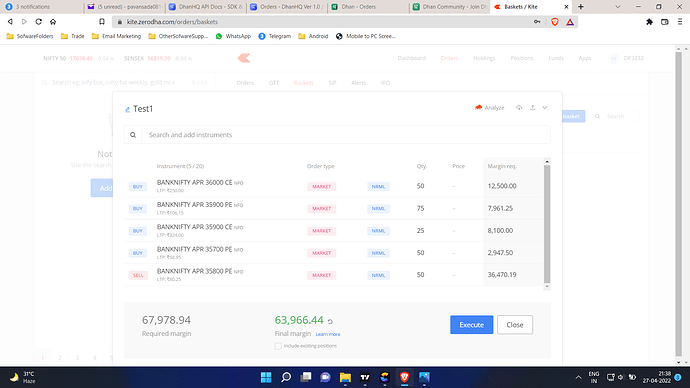Click the cloud download icon for the basket
Viewport: 690px width, 388px height.
pyautogui.click(x=519, y=107)
